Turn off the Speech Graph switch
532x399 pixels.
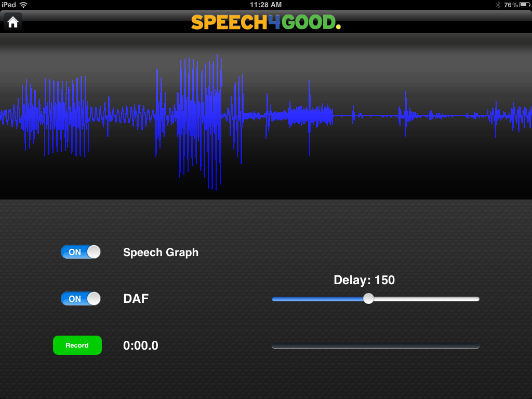click(81, 252)
